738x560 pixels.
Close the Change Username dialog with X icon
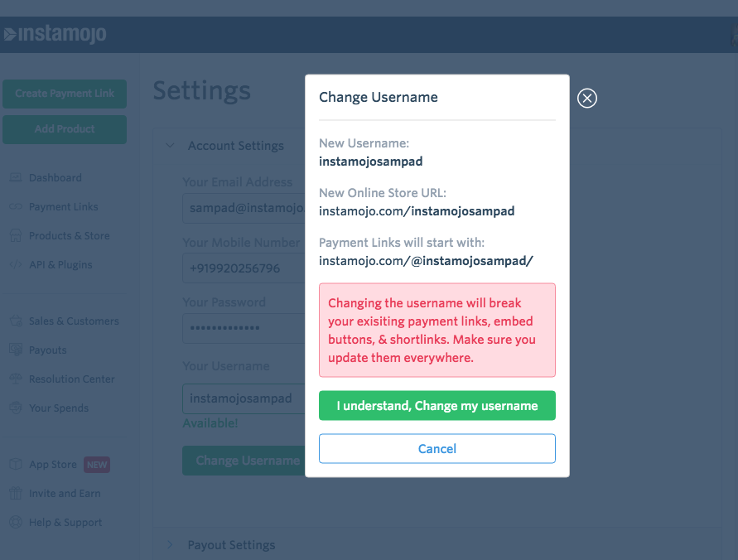click(x=586, y=99)
